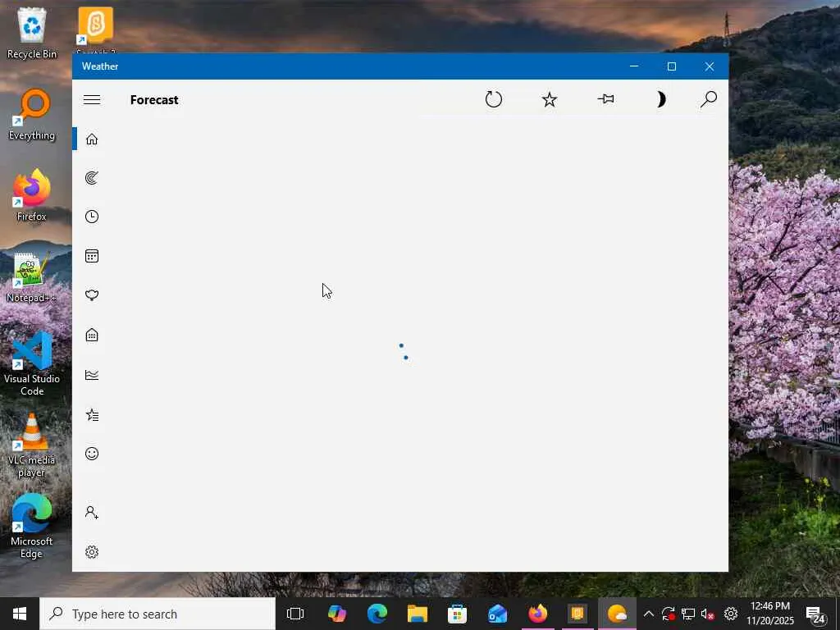The image size is (840, 630).
Task: Minimize the Weather window
Action: (634, 66)
